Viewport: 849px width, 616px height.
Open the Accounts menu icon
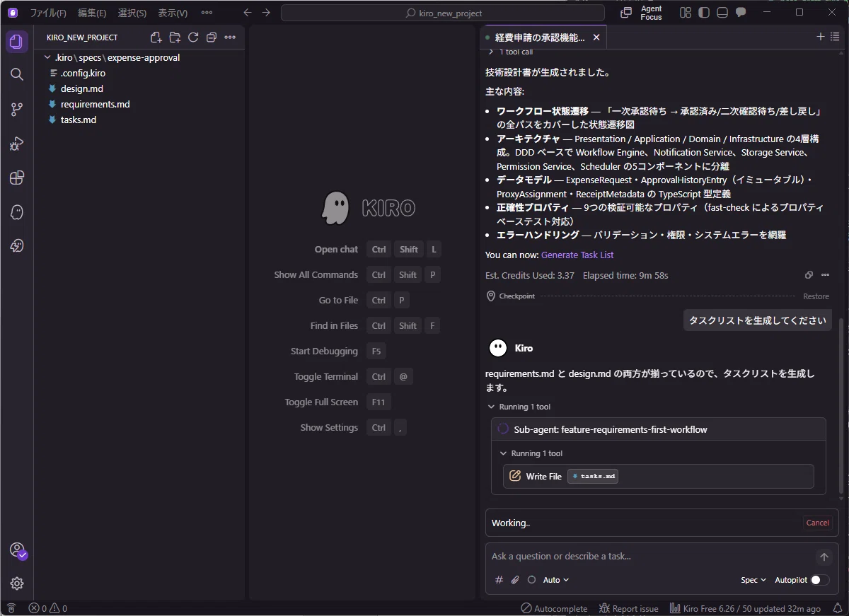[x=17, y=550]
